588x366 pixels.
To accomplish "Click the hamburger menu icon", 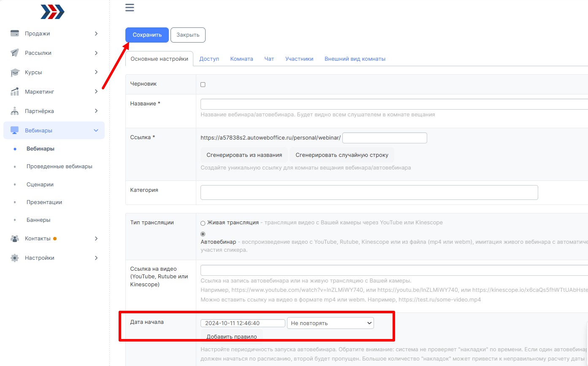I will click(130, 8).
